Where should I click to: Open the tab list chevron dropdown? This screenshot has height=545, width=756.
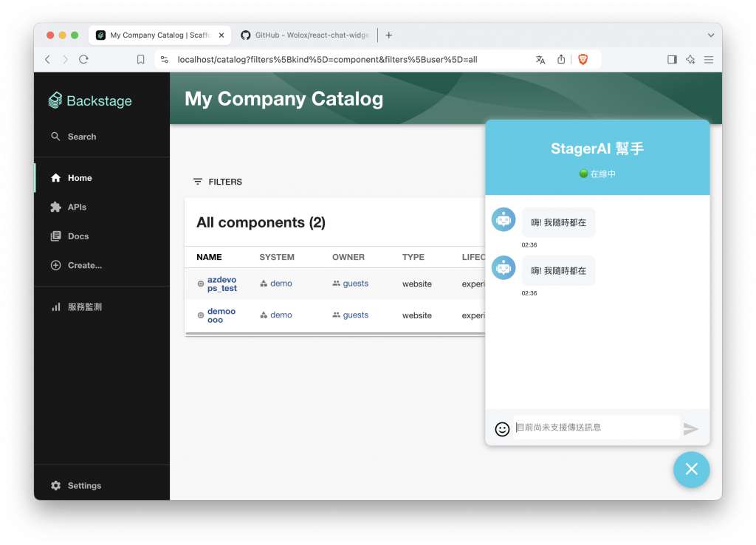(x=711, y=35)
